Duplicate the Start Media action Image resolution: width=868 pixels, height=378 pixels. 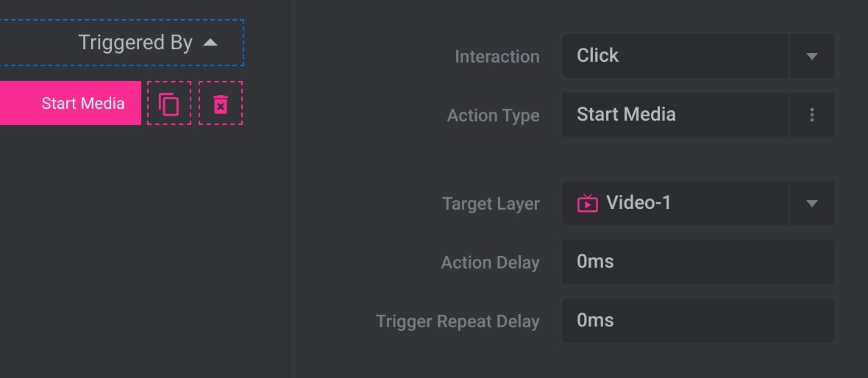[x=169, y=104]
